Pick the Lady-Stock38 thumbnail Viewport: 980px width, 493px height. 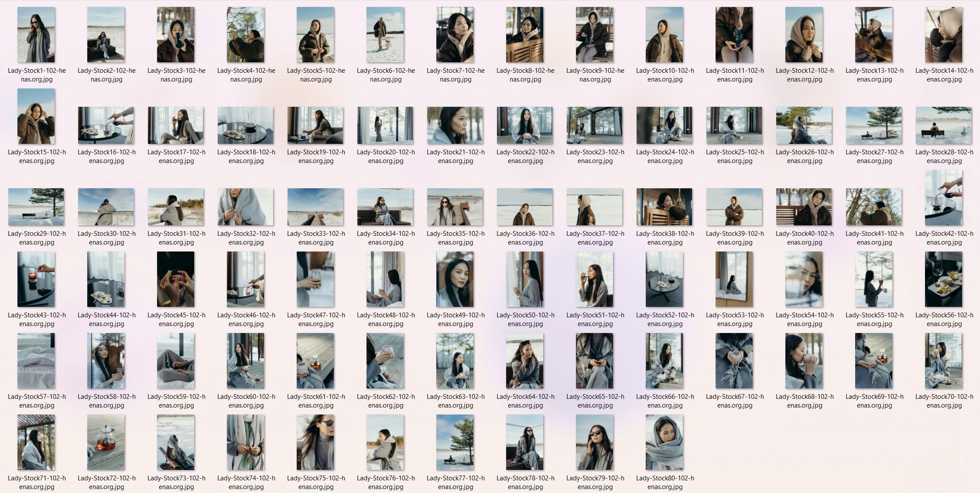tap(665, 207)
